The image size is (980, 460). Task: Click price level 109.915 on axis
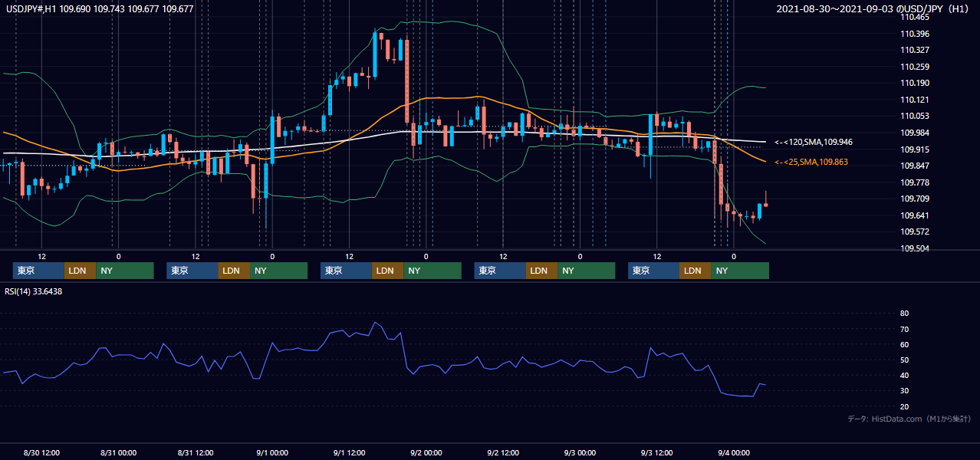pos(915,149)
